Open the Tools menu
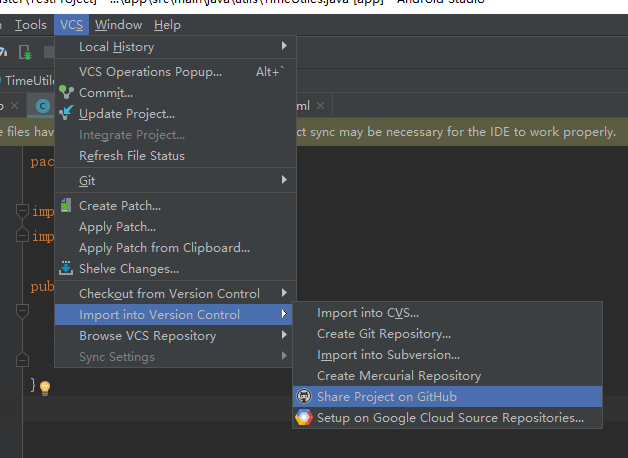 pyautogui.click(x=30, y=25)
